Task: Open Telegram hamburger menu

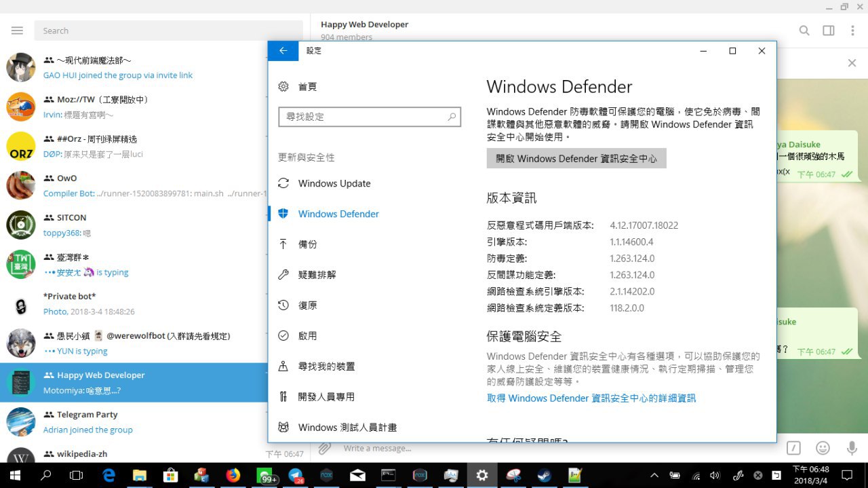Action: (17, 31)
